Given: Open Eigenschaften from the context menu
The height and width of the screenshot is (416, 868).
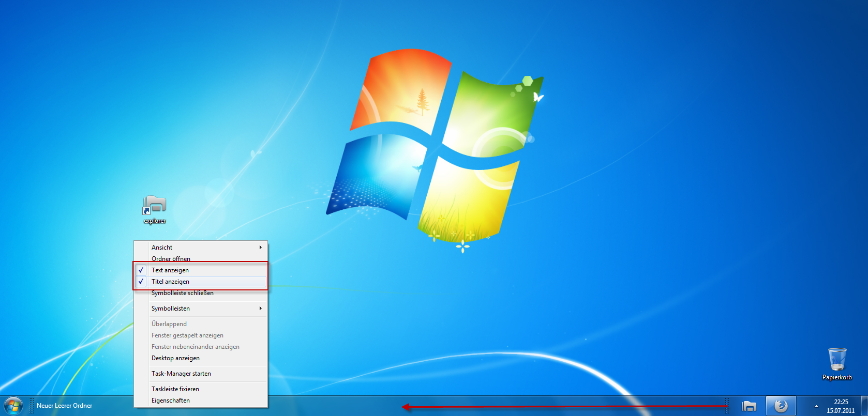Looking at the screenshot, I should coord(201,400).
